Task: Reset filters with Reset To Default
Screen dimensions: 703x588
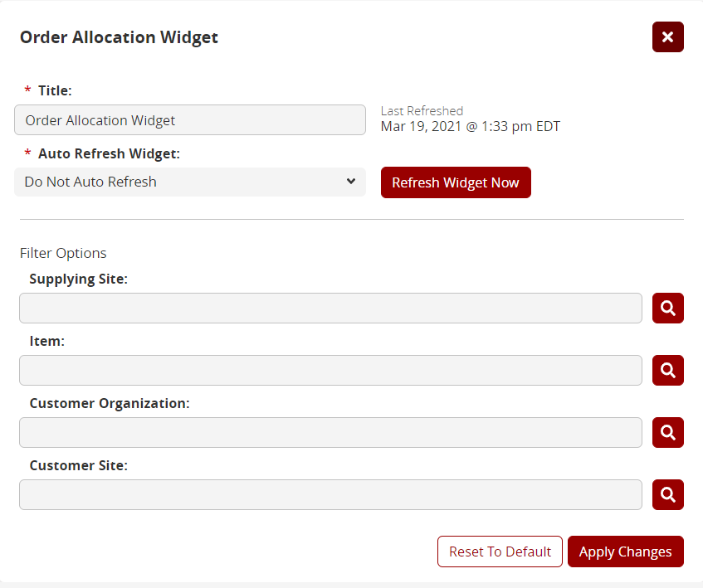Action: pyautogui.click(x=500, y=552)
